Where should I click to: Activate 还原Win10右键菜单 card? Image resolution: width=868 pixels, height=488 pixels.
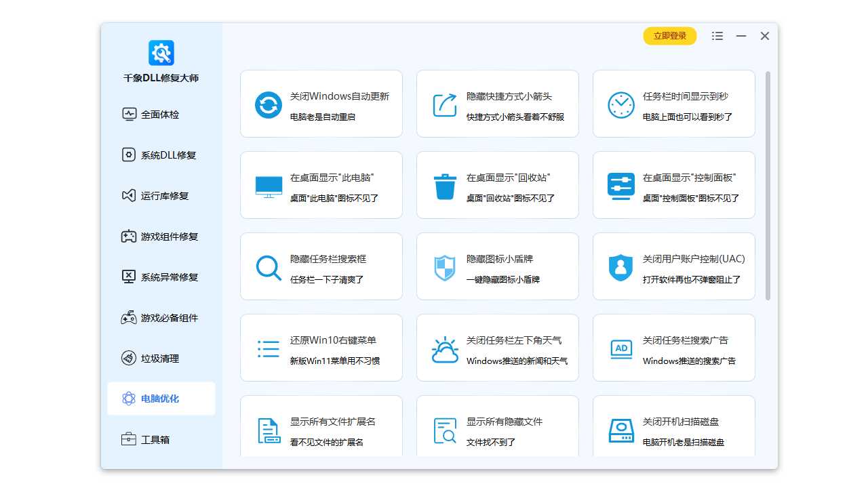point(321,348)
